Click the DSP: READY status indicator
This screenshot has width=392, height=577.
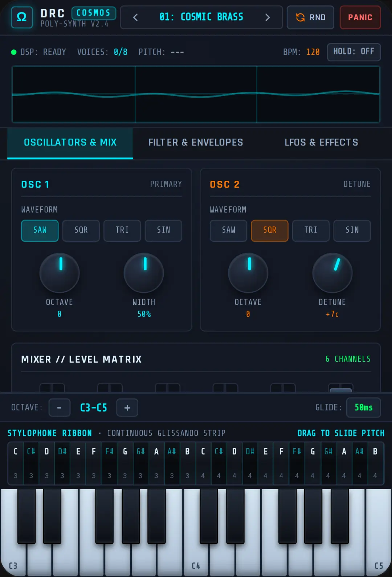(x=38, y=52)
